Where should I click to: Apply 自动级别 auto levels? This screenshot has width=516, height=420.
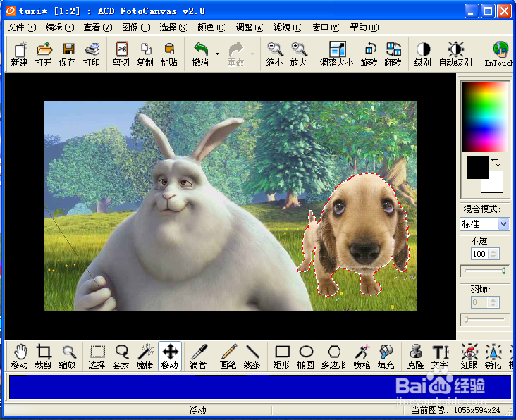(455, 54)
